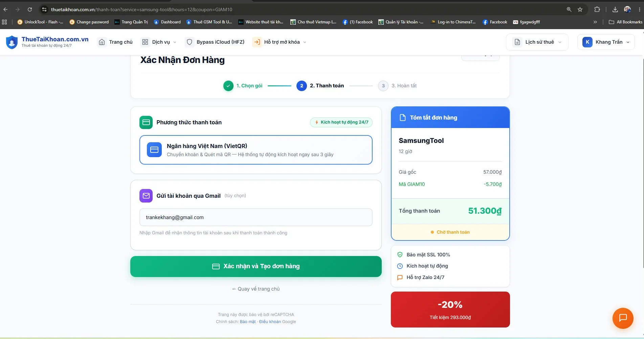Open the Chrome apps grid icon
644x339 pixels.
(4, 22)
